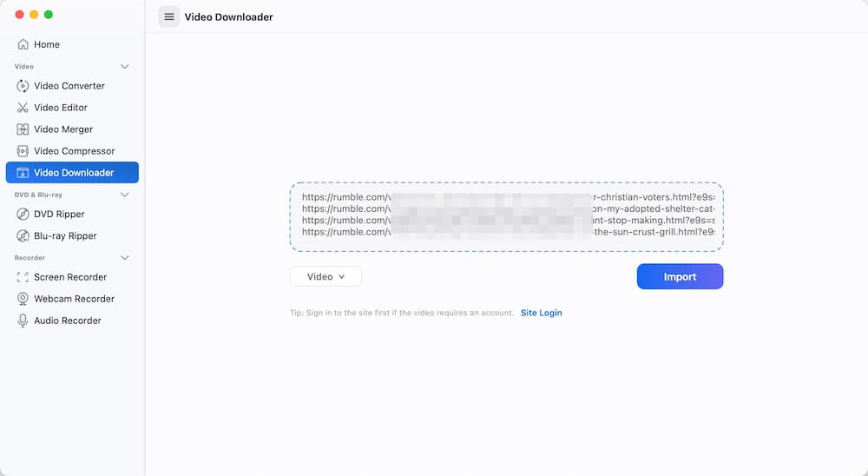This screenshot has height=476, width=868.
Task: Click the URL ending the-sun-crust-grill.html
Action: [508, 232]
